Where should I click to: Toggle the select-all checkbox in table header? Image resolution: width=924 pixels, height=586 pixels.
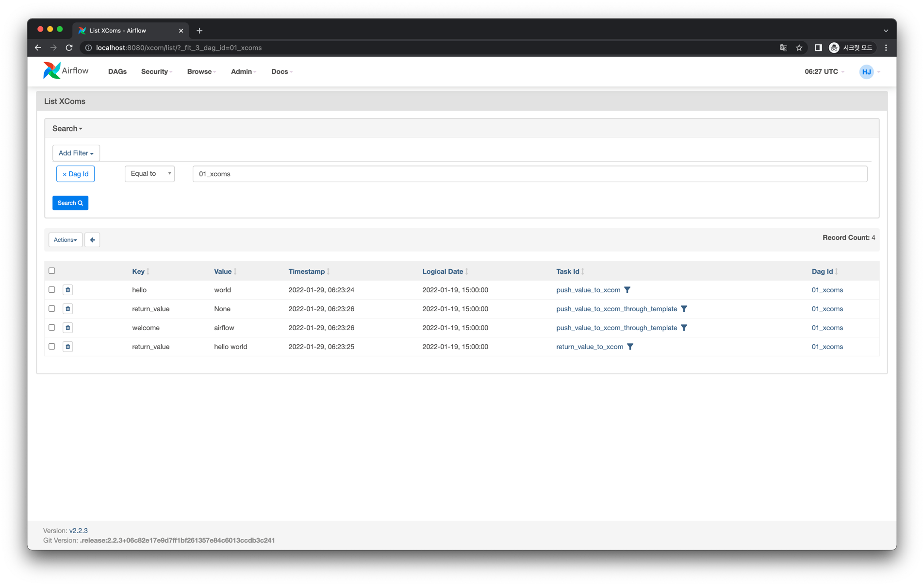[52, 271]
